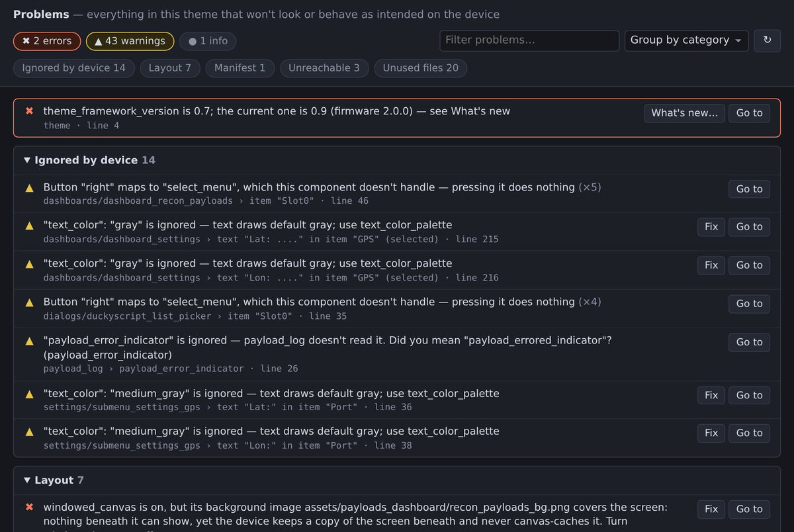794x532 pixels.
Task: Click the warning triangle icon beside payload_error_indicator message
Action: click(x=29, y=341)
